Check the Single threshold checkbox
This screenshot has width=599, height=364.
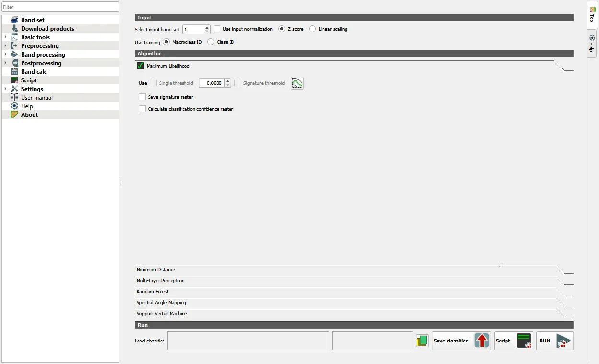click(153, 83)
